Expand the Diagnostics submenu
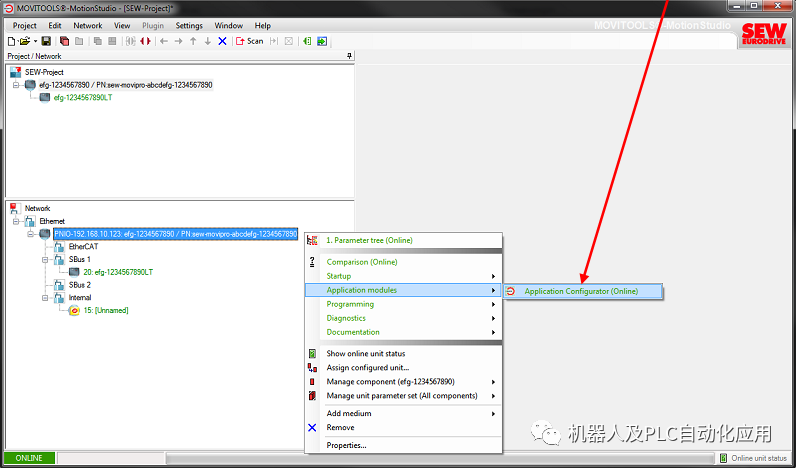Screen dimensions: 798x468 coord(403,318)
